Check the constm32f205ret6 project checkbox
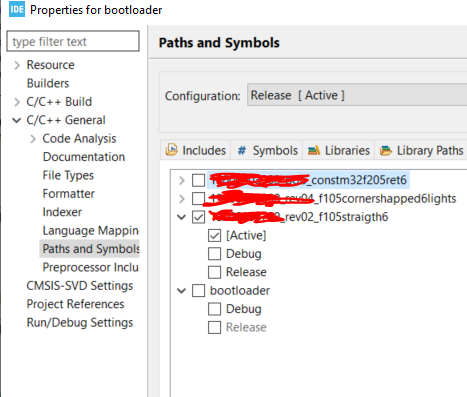Image resolution: width=467 pixels, height=397 pixels. click(x=198, y=180)
